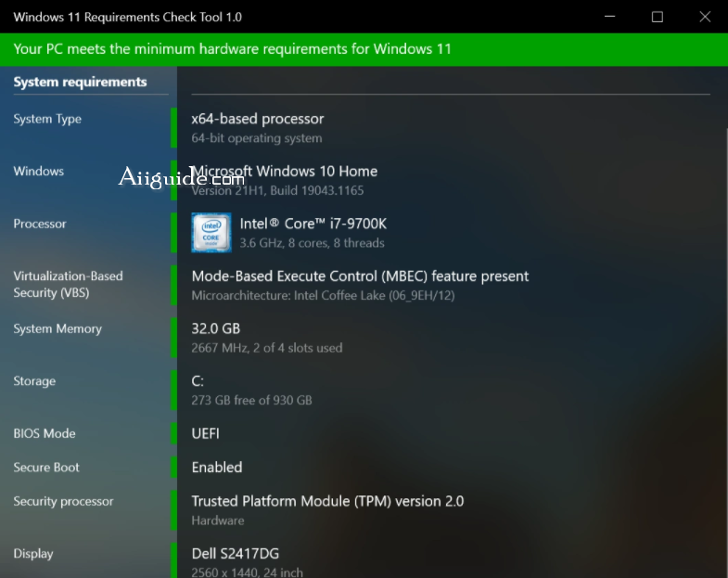
Task: Click 'Version 21H1, Build 19043.1165' text
Action: (277, 190)
